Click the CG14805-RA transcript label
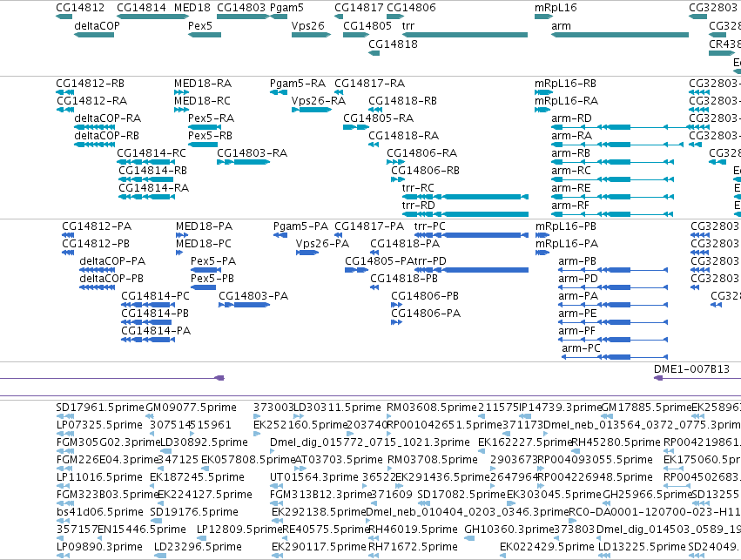This screenshot has height=560, width=741. [378, 118]
